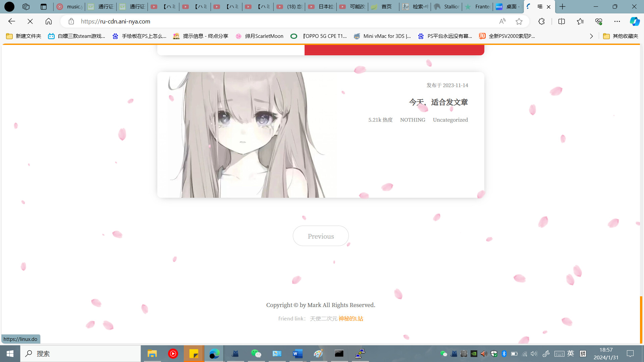
Task: Open the Favorites panel
Action: pos(580,21)
